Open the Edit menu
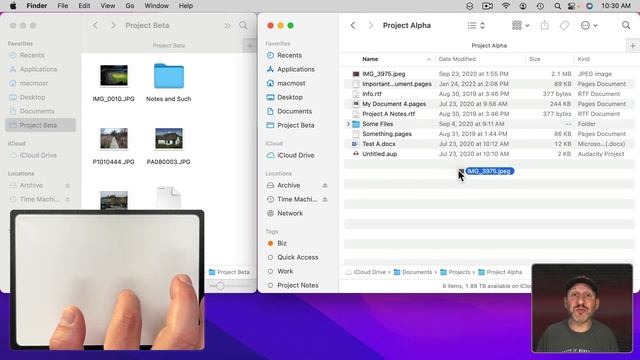Image resolution: width=640 pixels, height=360 pixels. [x=84, y=6]
